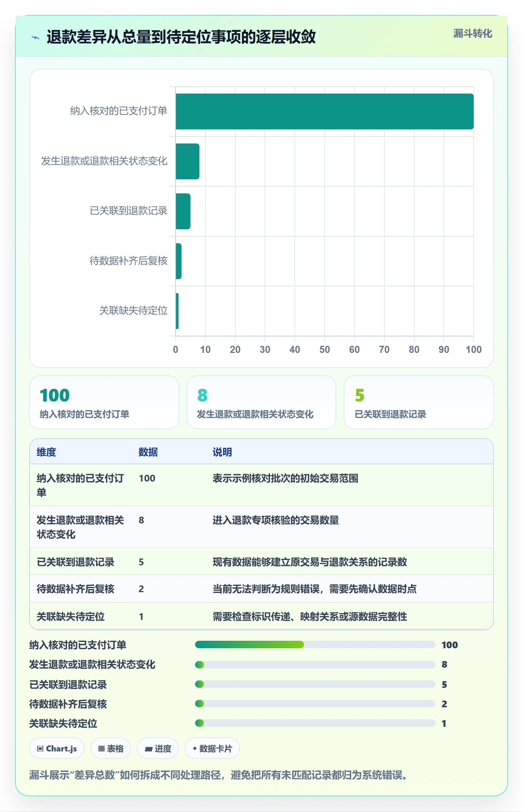Screen dimensions: 523x812
Task: Click the x-axis label 50
Action: pos(325,350)
